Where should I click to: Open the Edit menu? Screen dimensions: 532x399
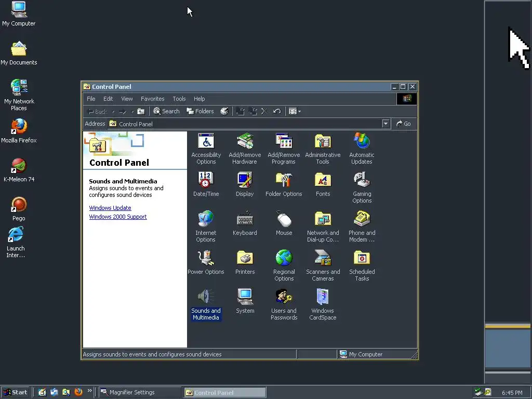point(108,99)
